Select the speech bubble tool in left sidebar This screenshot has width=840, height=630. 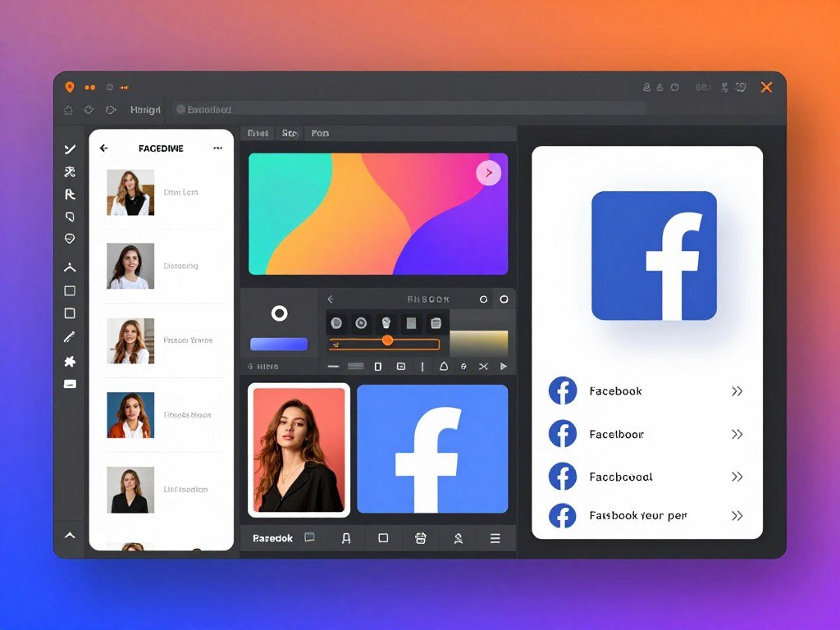pos(70,239)
